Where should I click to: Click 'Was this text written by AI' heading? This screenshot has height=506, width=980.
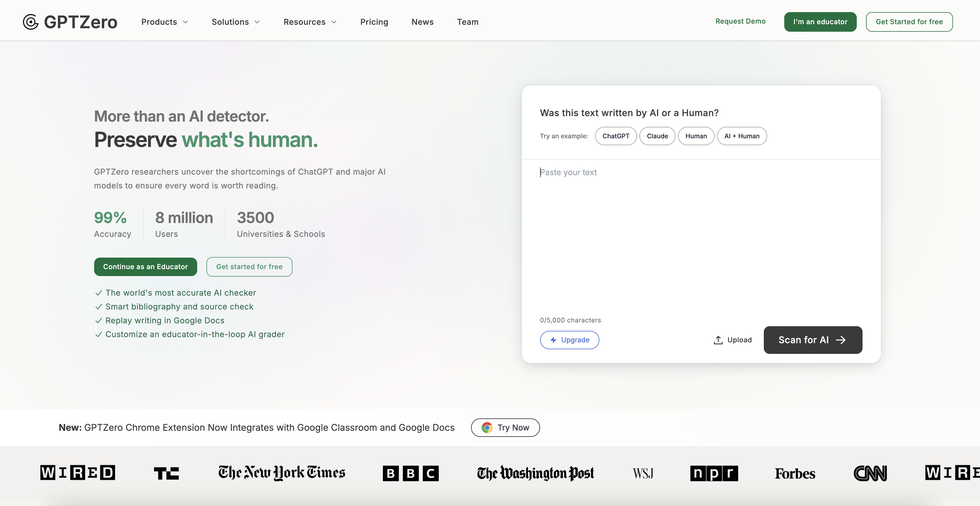tap(629, 113)
